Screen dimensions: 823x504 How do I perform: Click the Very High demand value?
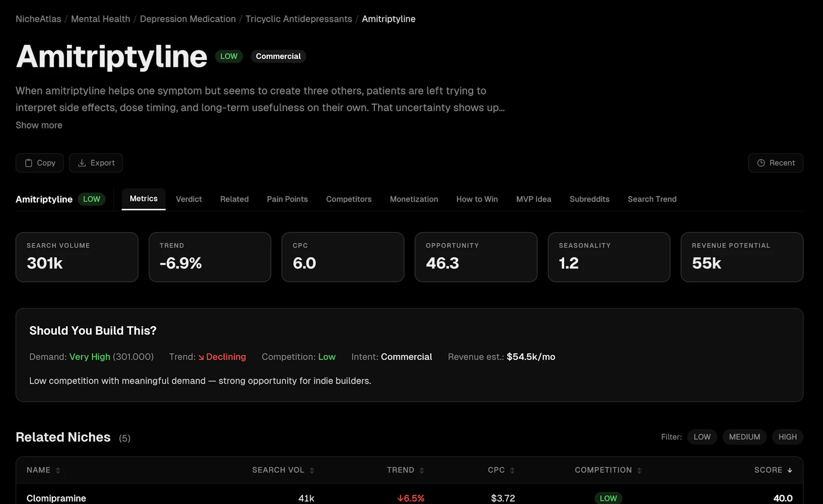[x=90, y=357]
